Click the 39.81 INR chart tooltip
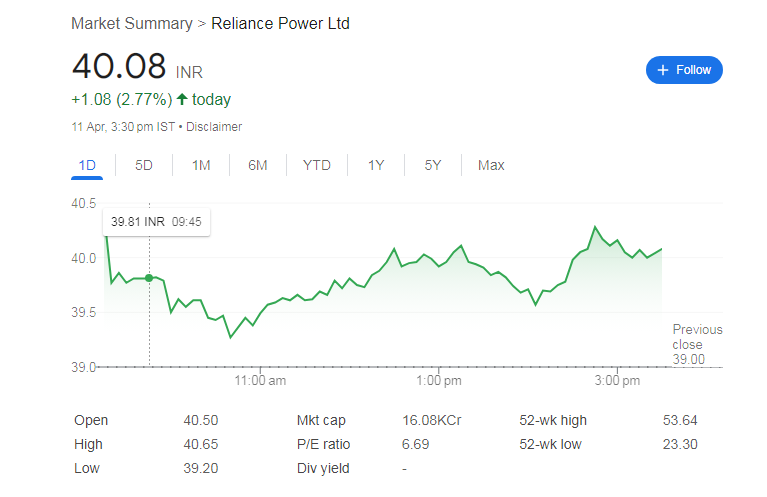This screenshot has width=767, height=497. click(x=156, y=222)
